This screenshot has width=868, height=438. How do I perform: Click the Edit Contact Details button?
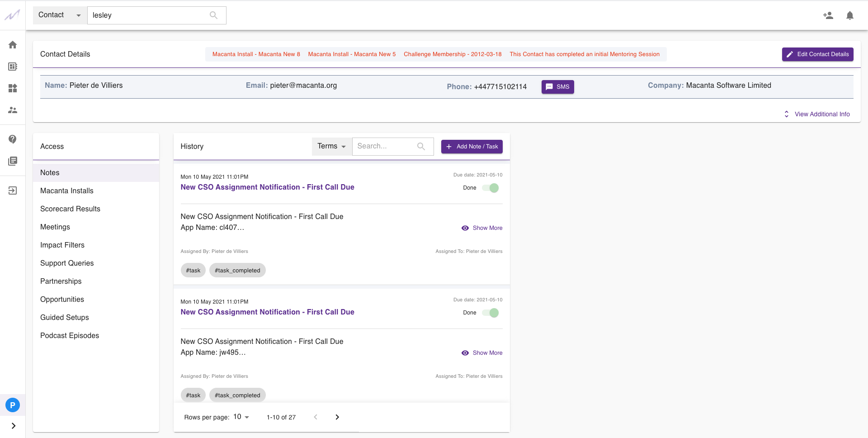click(x=817, y=54)
